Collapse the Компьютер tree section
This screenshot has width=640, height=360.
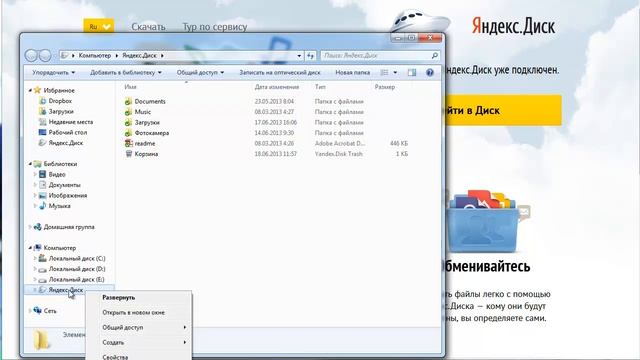[x=30, y=248]
